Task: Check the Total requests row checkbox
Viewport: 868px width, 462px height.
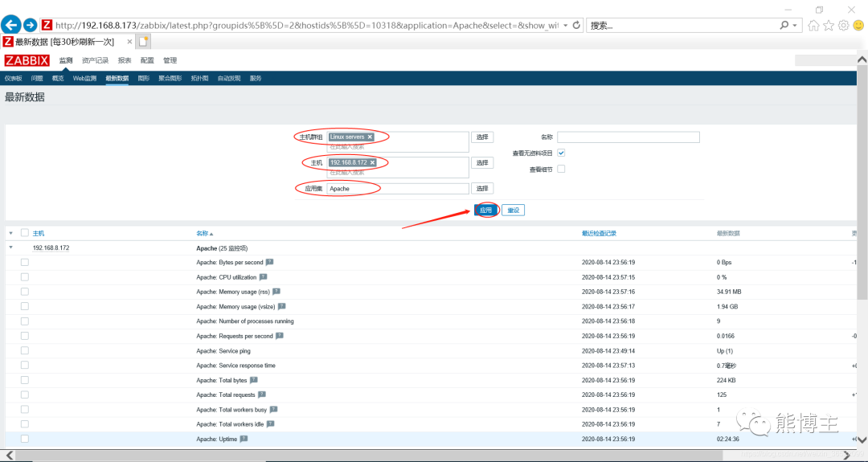Action: point(24,395)
